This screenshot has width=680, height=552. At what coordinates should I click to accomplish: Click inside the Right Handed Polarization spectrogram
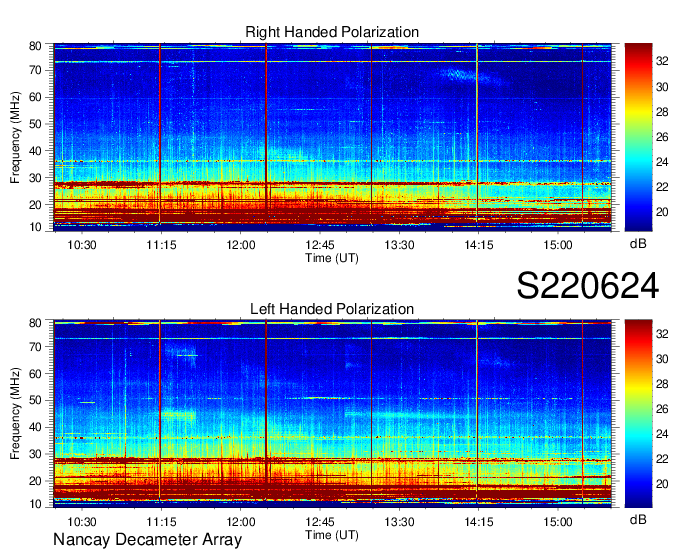pos(332,137)
